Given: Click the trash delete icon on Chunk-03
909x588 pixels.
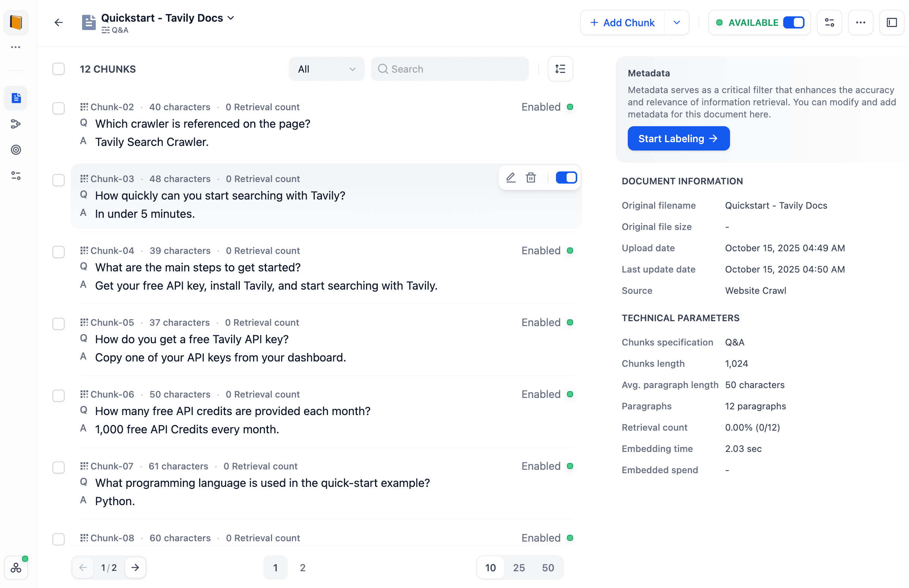Looking at the screenshot, I should 531,178.
